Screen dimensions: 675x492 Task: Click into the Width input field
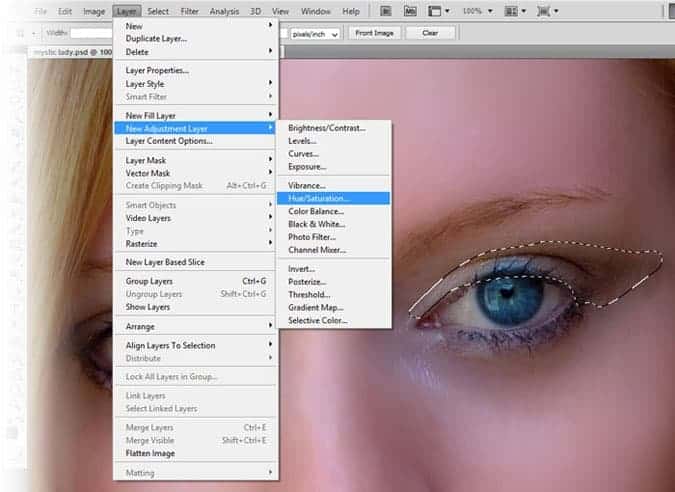click(91, 33)
